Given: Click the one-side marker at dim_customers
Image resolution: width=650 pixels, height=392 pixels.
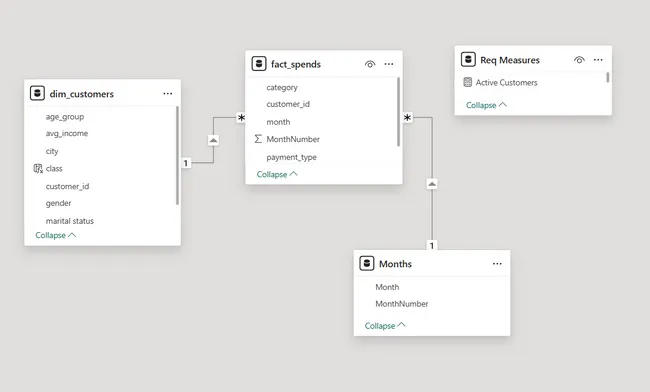Looking at the screenshot, I should [x=186, y=163].
